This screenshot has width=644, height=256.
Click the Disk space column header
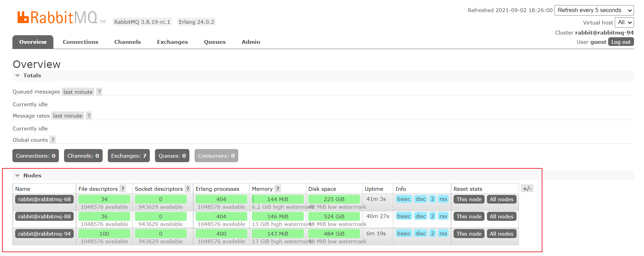(x=322, y=189)
